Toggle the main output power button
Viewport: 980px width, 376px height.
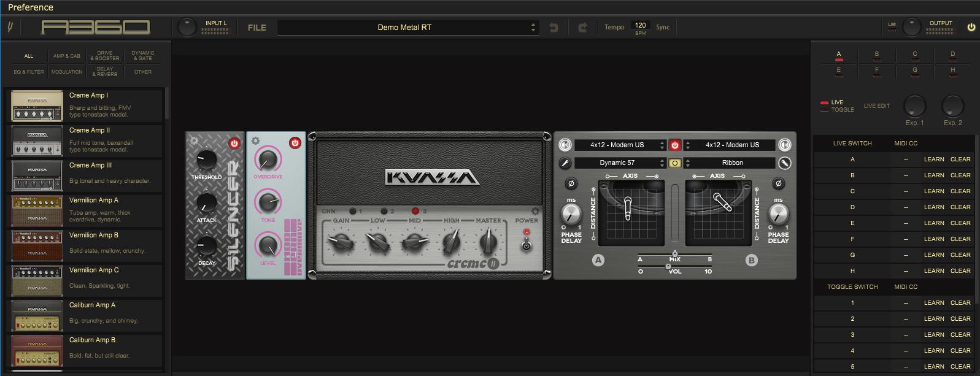[971, 28]
